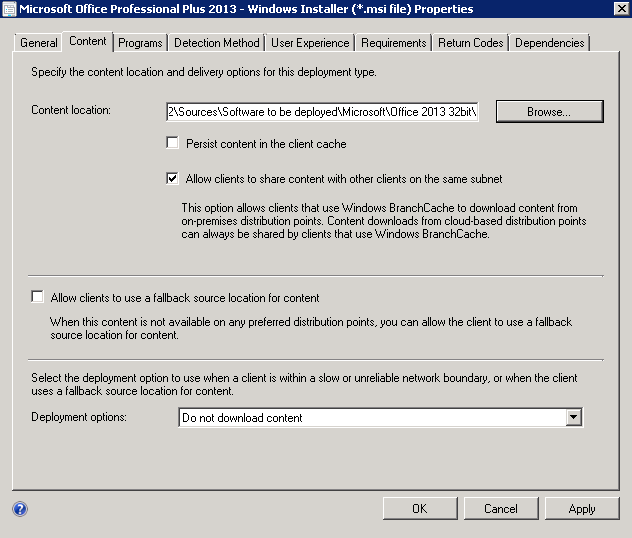Close the Properties dialog window
This screenshot has width=632, height=538.
click(621, 8)
